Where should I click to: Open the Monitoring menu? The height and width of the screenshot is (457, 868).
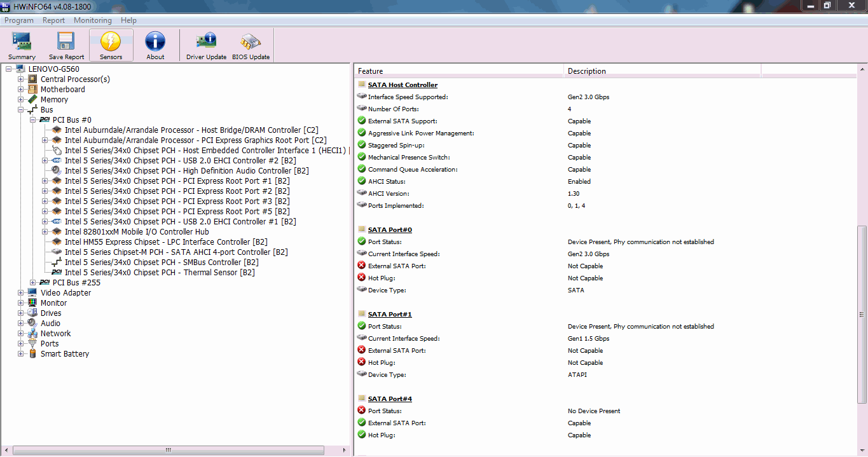coord(93,20)
